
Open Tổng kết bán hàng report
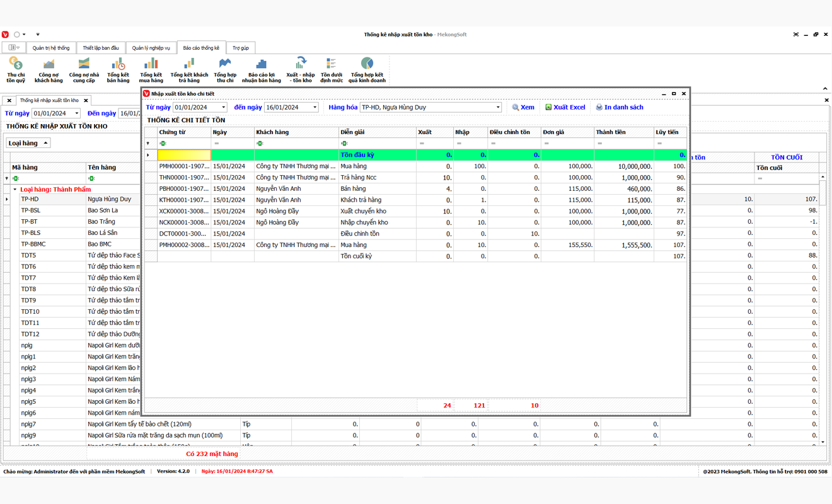pyautogui.click(x=118, y=70)
